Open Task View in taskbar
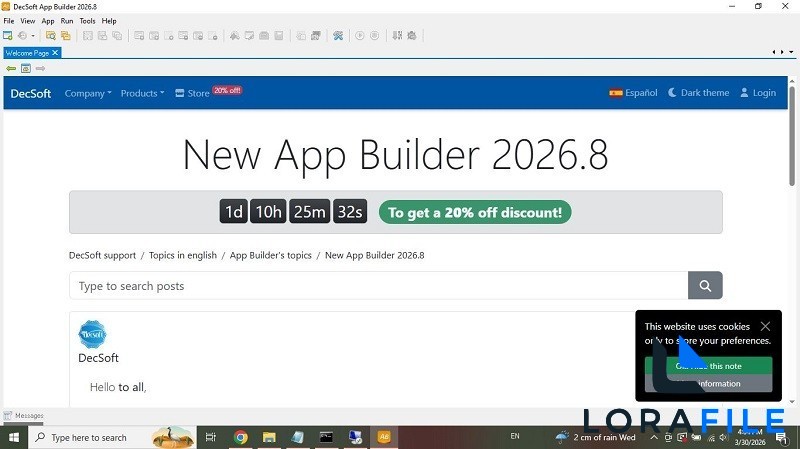800x449 pixels. coord(210,437)
